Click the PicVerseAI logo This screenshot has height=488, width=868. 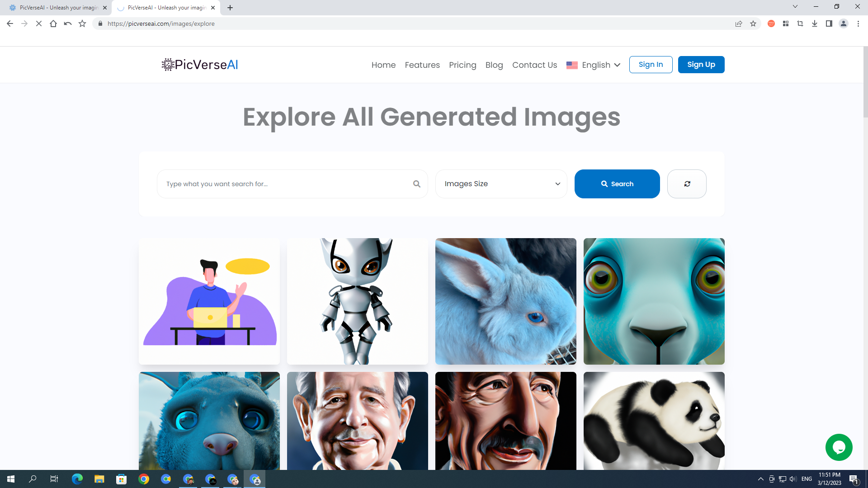pos(200,65)
